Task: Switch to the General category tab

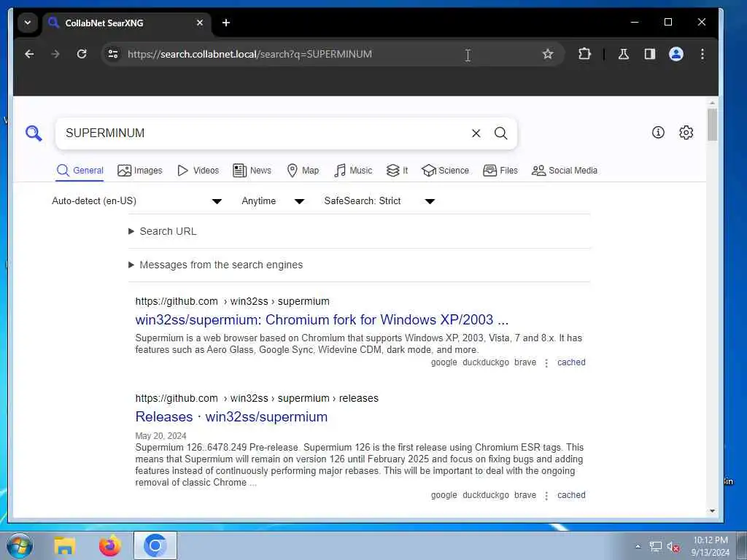Action: (80, 171)
